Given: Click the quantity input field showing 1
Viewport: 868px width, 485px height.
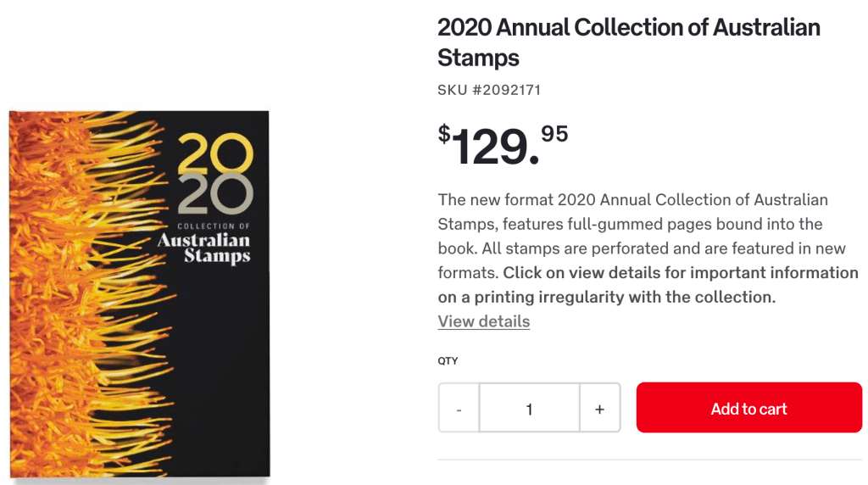Looking at the screenshot, I should click(x=529, y=409).
